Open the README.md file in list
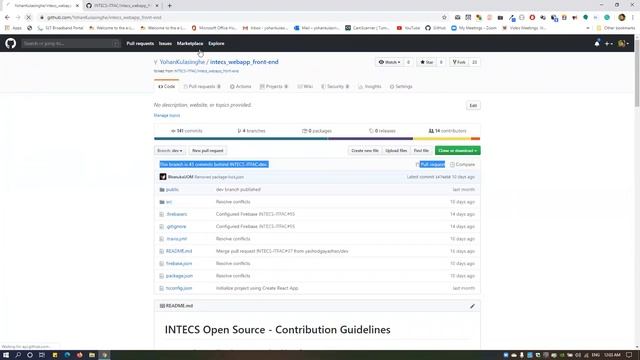Screen dimensions: 640x360 point(179,251)
